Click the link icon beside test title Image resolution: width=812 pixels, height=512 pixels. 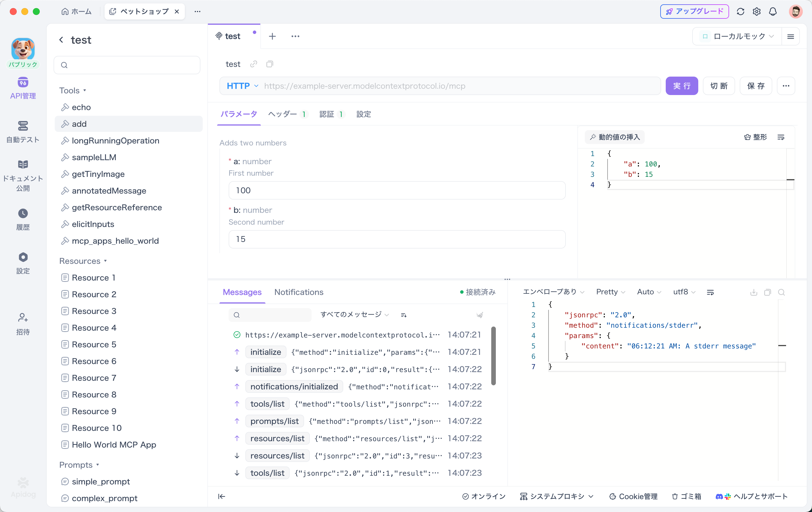(254, 64)
